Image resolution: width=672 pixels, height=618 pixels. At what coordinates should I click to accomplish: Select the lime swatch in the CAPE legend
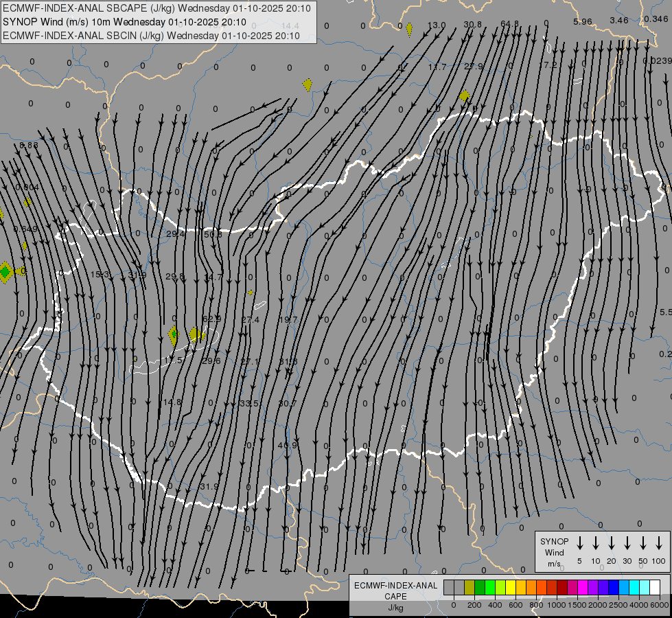coord(500,587)
